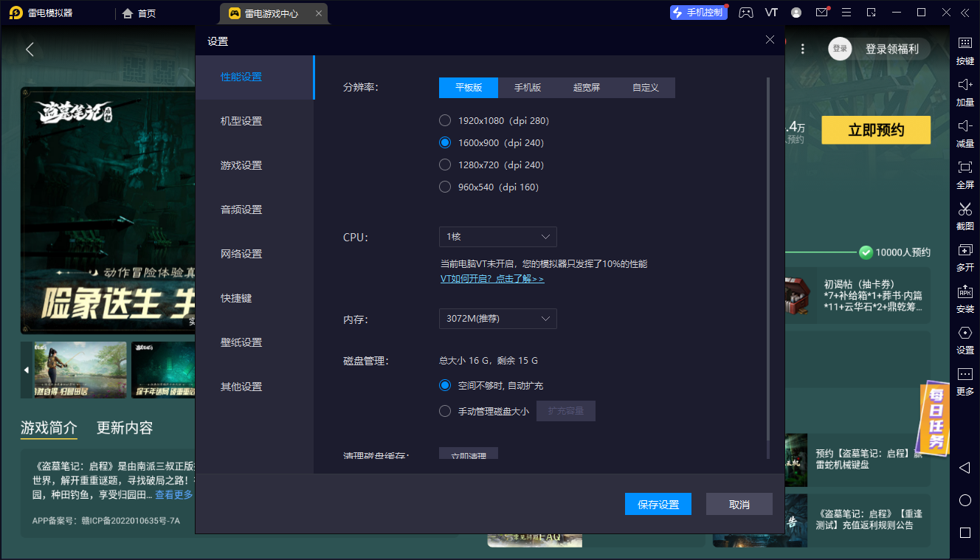Click 登录领福利 login button
980x560 pixels.
point(892,49)
